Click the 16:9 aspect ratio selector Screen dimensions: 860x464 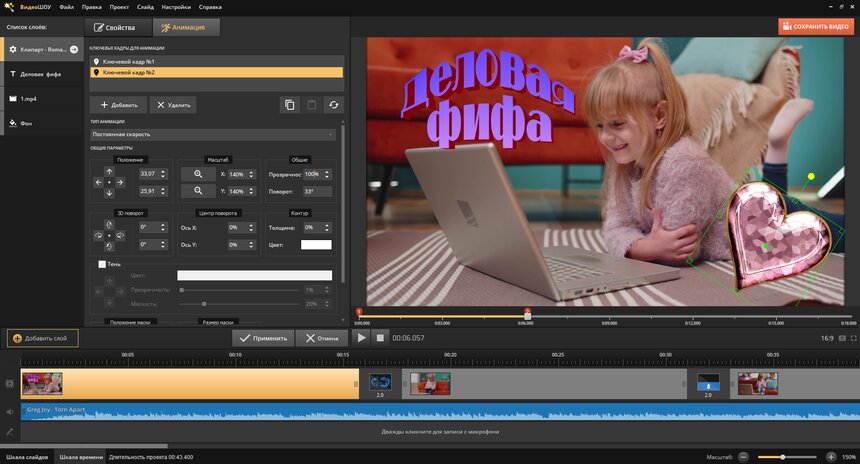pyautogui.click(x=827, y=338)
